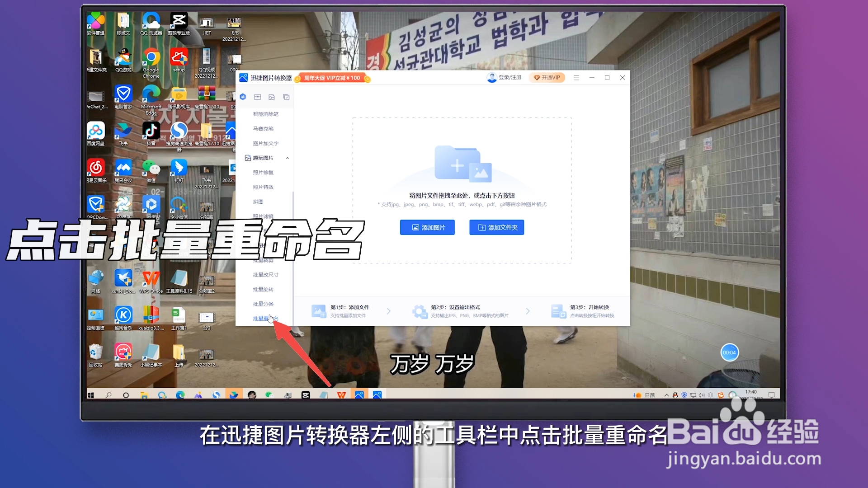The height and width of the screenshot is (488, 868).
Task: Open the hamburger menu in title bar
Action: coord(576,78)
